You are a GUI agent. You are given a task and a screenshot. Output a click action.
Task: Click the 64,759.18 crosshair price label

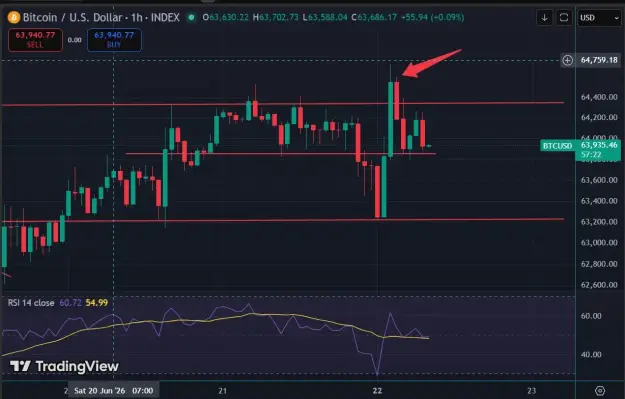pyautogui.click(x=599, y=60)
